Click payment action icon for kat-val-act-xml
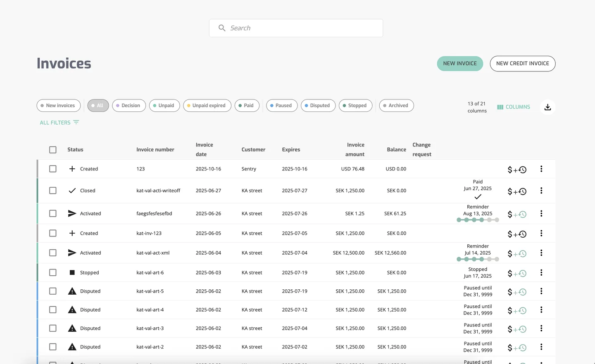Viewport: 595px width, 364px height. tap(517, 254)
